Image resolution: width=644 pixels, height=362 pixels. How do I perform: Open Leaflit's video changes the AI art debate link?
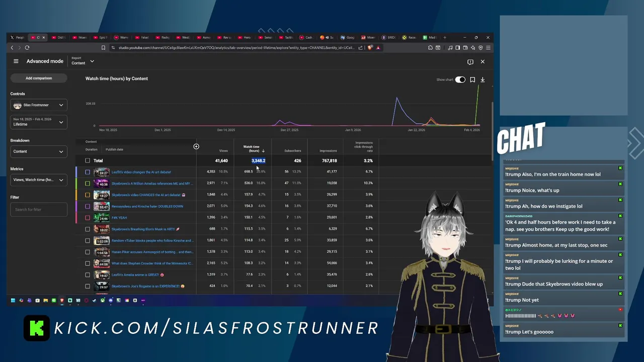(x=141, y=172)
